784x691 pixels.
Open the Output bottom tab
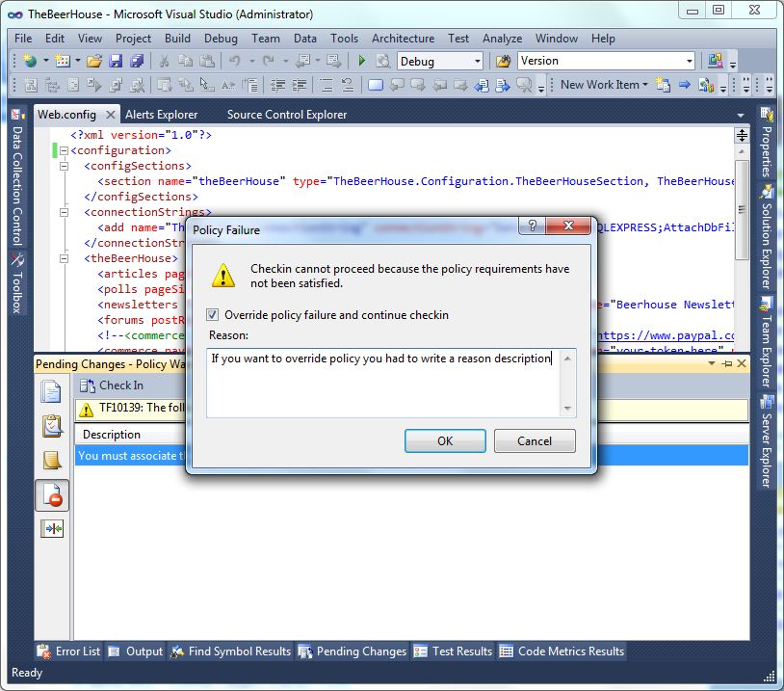[136, 651]
